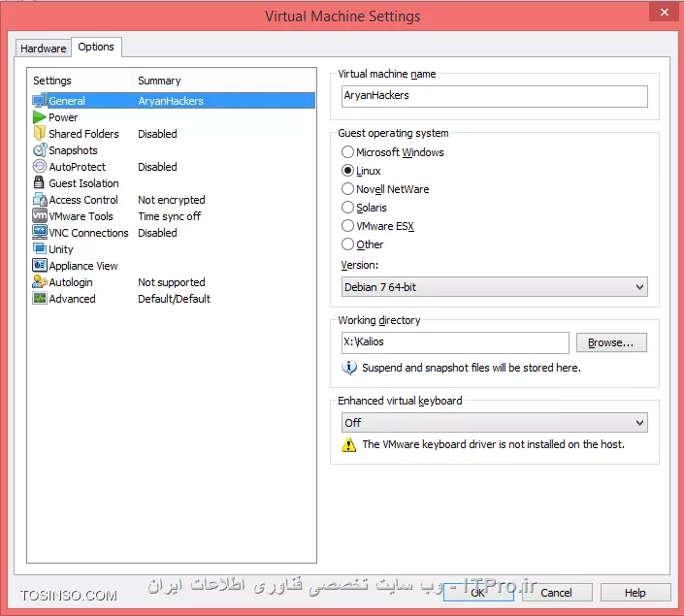This screenshot has width=684, height=616.
Task: Click the Virtual machine name field
Action: 494,96
